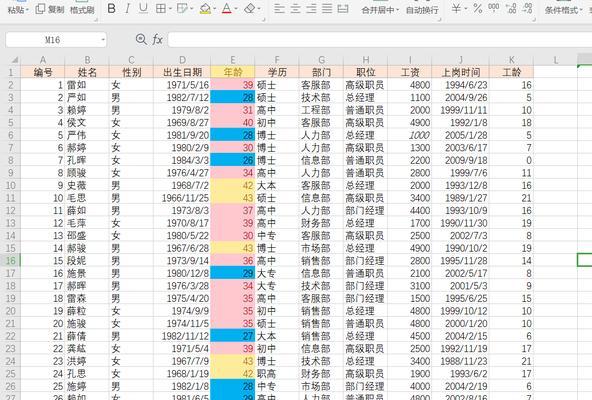Click birth date cell 1973/9/14

(x=182, y=261)
